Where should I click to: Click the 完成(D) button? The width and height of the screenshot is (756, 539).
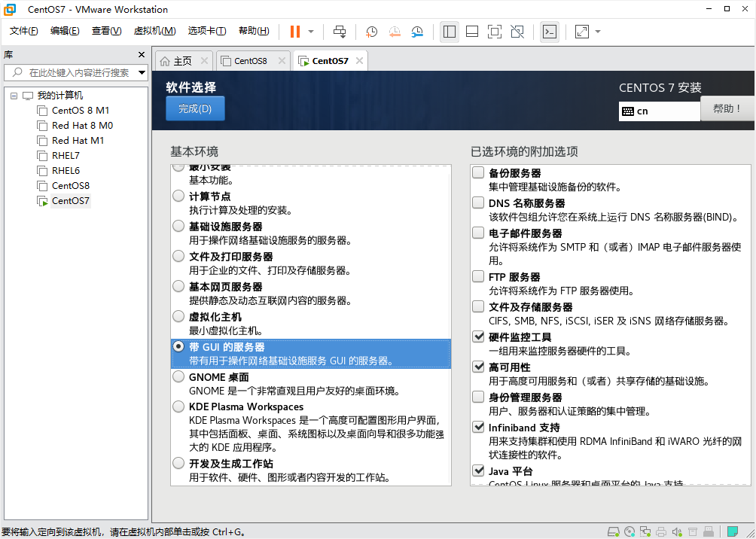(195, 108)
